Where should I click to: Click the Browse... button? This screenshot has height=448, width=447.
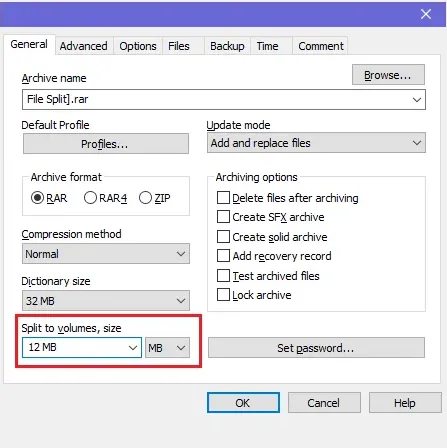click(388, 75)
